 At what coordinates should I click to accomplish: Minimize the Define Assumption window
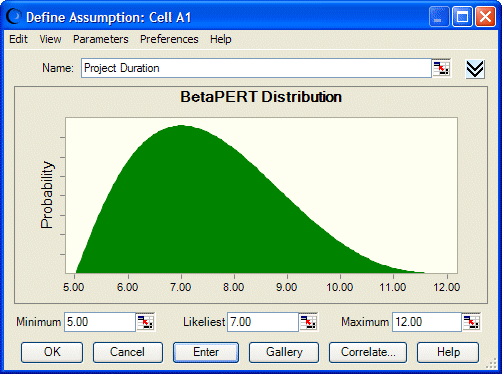(439, 16)
